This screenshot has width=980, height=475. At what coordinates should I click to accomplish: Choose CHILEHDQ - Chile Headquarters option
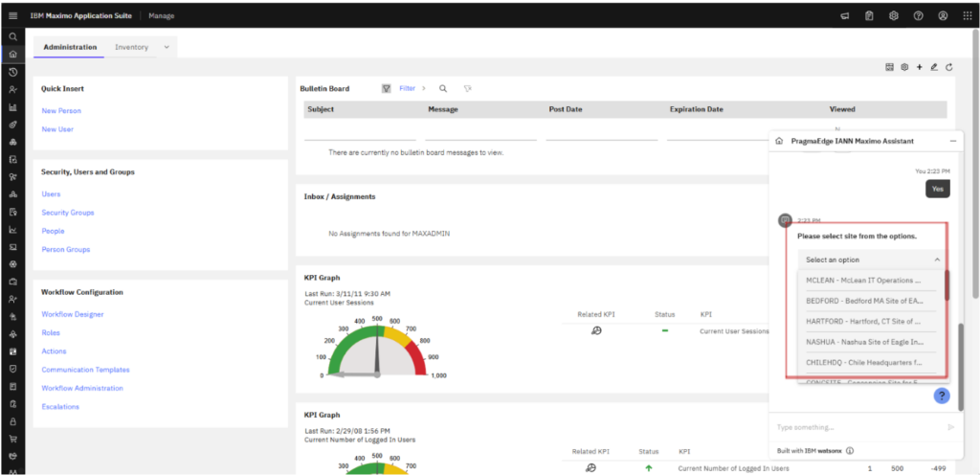tap(871, 363)
